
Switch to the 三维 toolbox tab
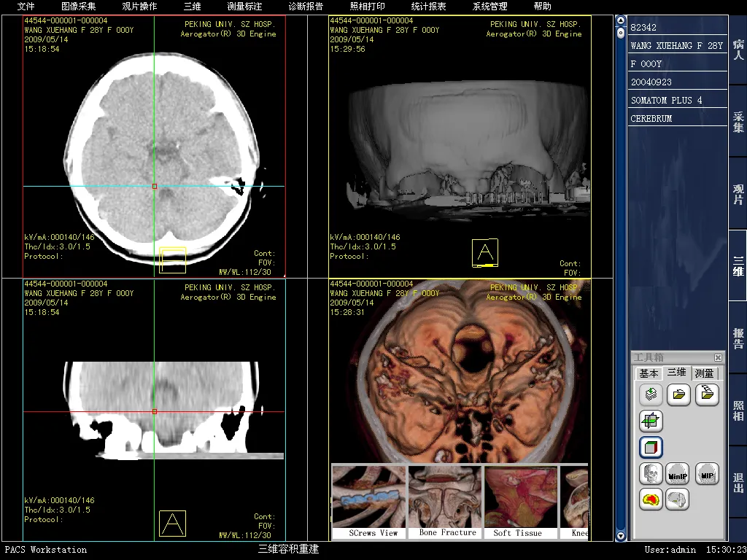[676, 373]
